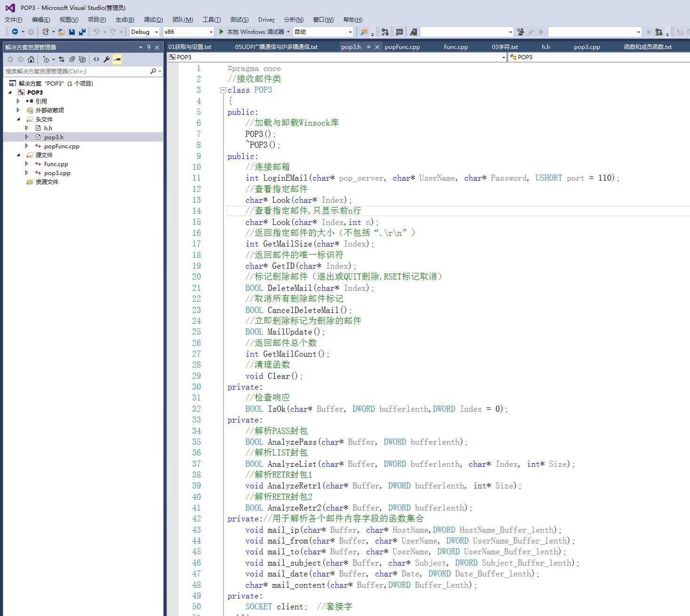Click the Redo arrow icon
Viewport: 690px width, 616px height.
113,32
